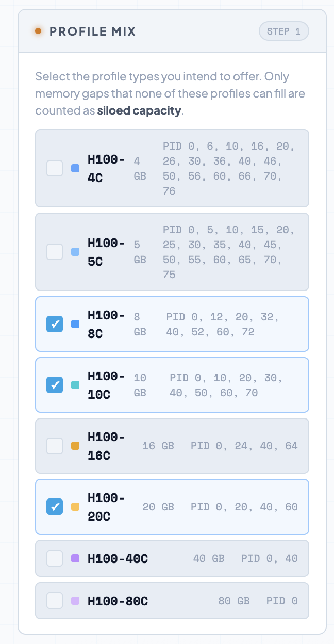The image size is (334, 644).
Task: Click the purple swatch next to H100-40C
Action: 75,558
